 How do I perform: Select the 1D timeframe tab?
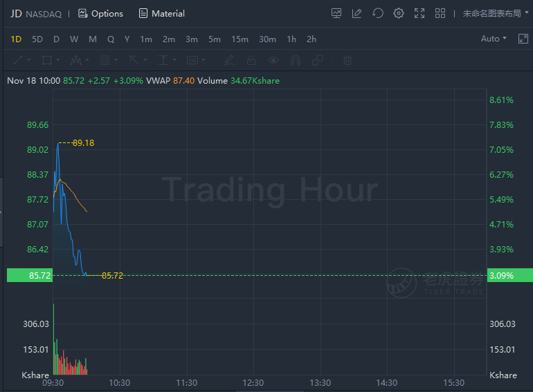coord(16,39)
